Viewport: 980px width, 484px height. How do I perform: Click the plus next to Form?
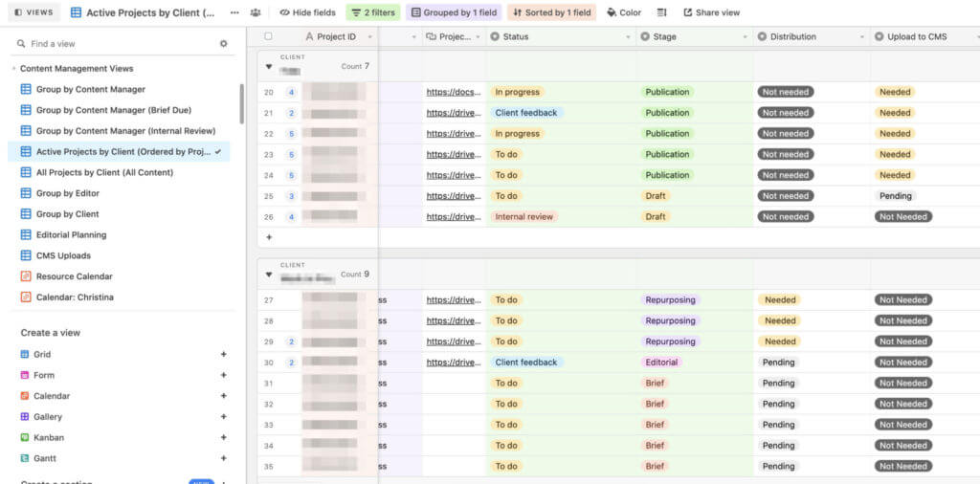(224, 375)
